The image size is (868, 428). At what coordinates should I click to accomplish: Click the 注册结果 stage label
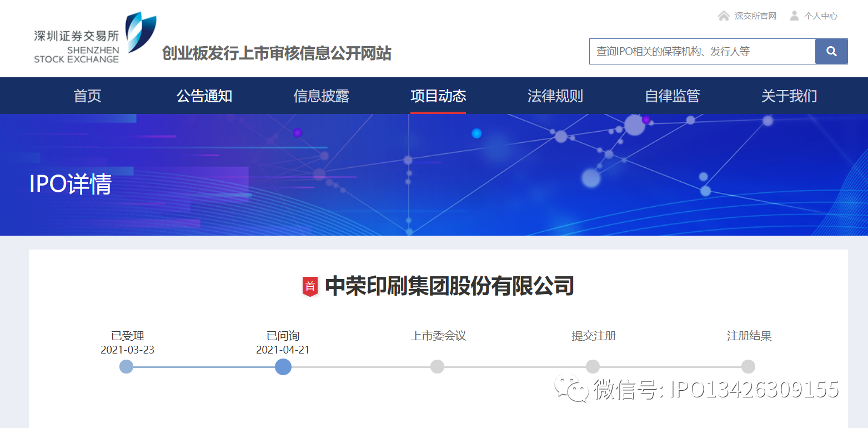[749, 336]
